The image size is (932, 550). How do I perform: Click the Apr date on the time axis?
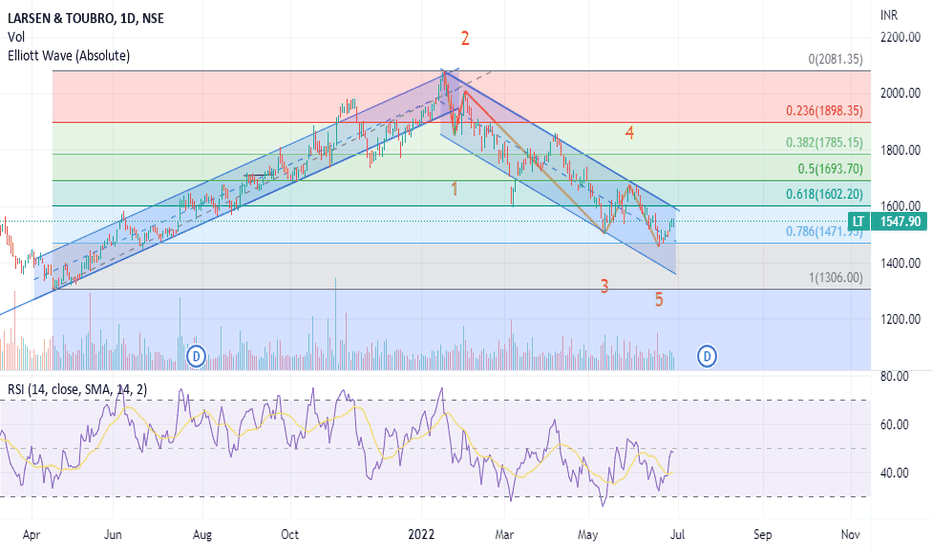pyautogui.click(x=32, y=535)
